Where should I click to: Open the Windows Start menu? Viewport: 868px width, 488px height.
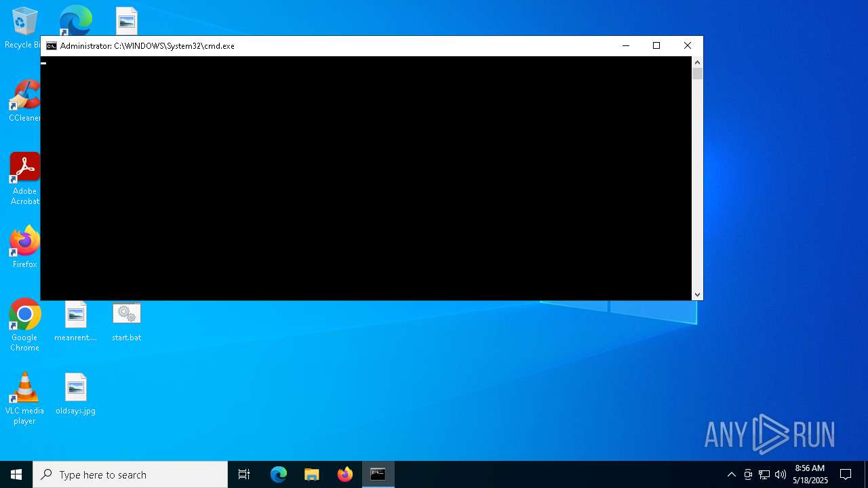(x=16, y=474)
